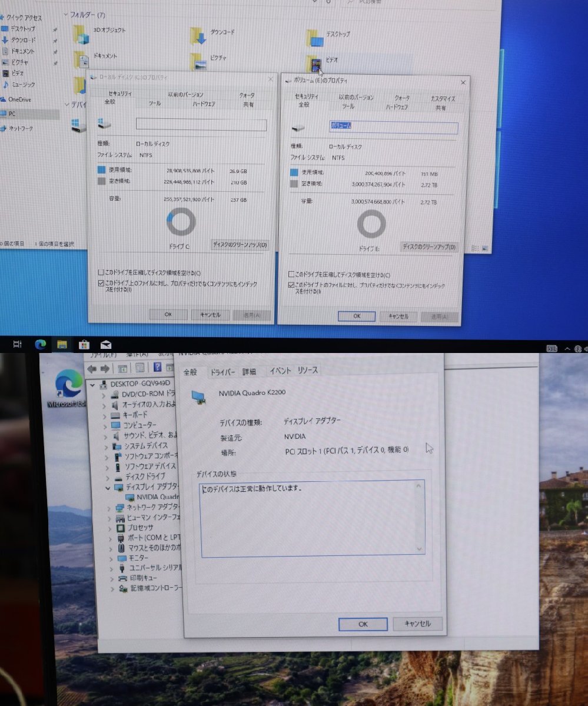Click Device Manager back arrow toolbar icon
The image size is (588, 706).
[x=92, y=369]
